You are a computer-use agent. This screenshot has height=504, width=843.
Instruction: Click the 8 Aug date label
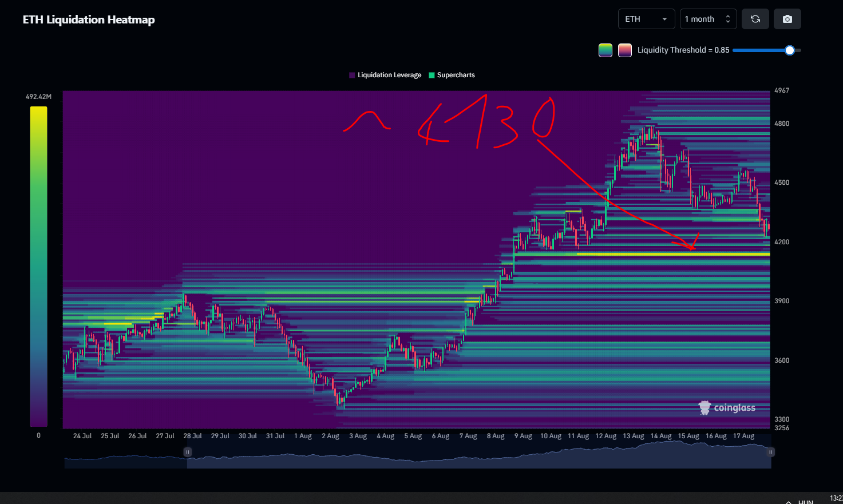click(x=496, y=436)
